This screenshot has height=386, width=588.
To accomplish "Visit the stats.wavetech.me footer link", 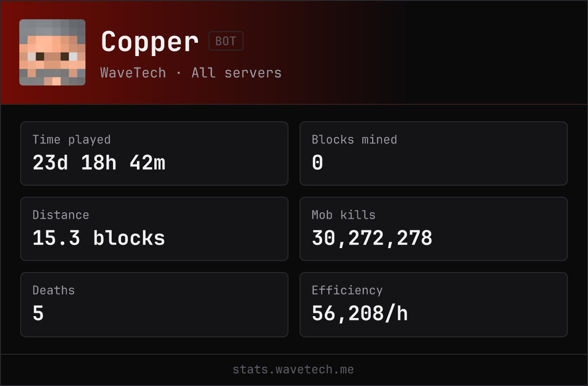I will pyautogui.click(x=293, y=369).
